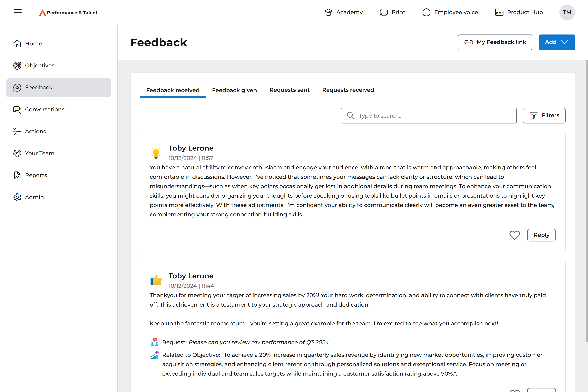Expand the Add dropdown button
Image resolution: width=588 pixels, height=392 pixels.
click(557, 42)
